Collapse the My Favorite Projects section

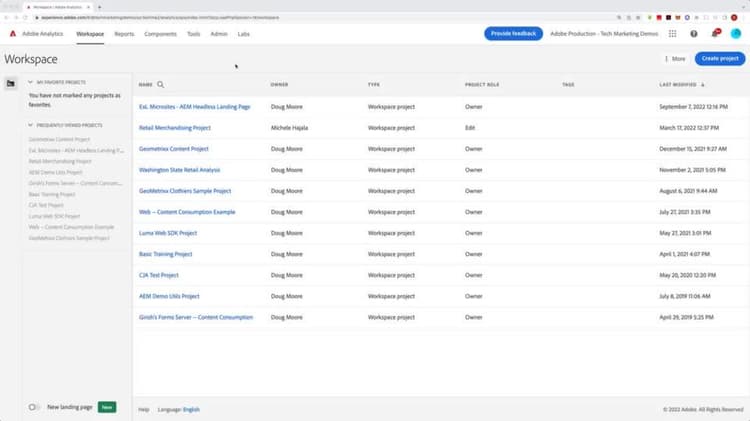[30, 82]
